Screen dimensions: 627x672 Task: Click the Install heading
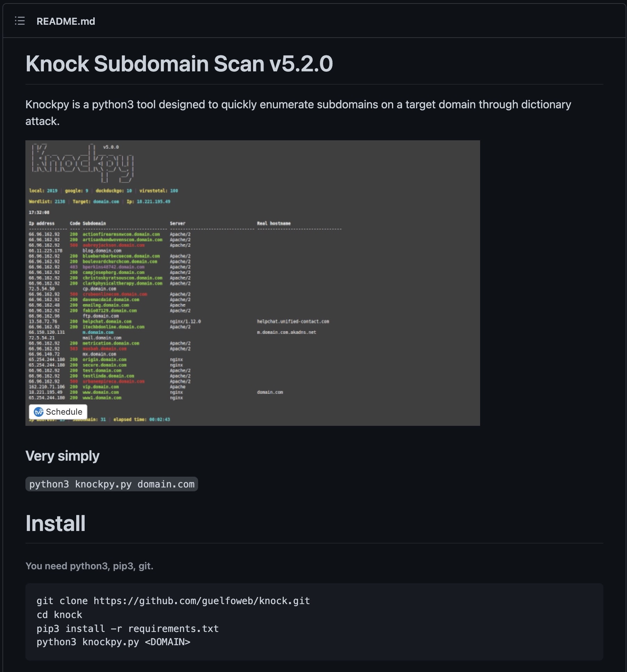55,523
